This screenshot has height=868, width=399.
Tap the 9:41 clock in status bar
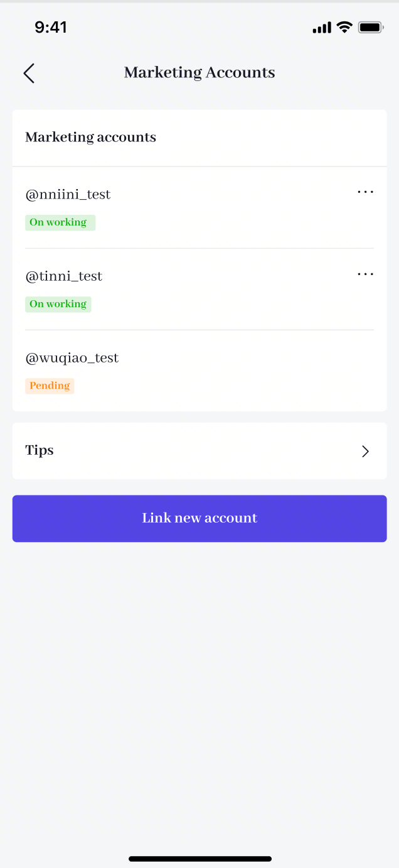pyautogui.click(x=50, y=27)
